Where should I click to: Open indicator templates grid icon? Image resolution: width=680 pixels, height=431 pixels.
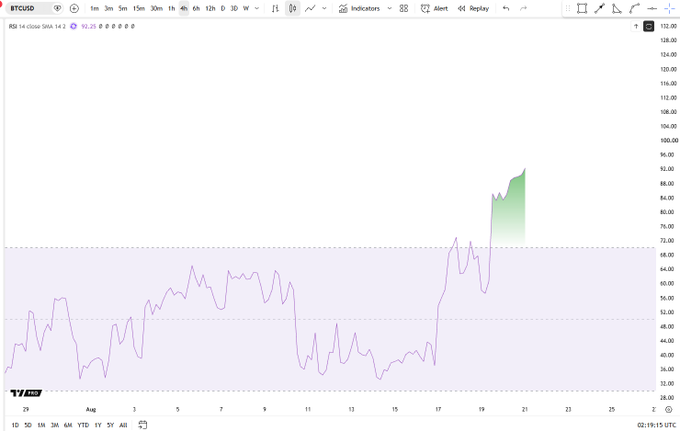click(x=404, y=8)
